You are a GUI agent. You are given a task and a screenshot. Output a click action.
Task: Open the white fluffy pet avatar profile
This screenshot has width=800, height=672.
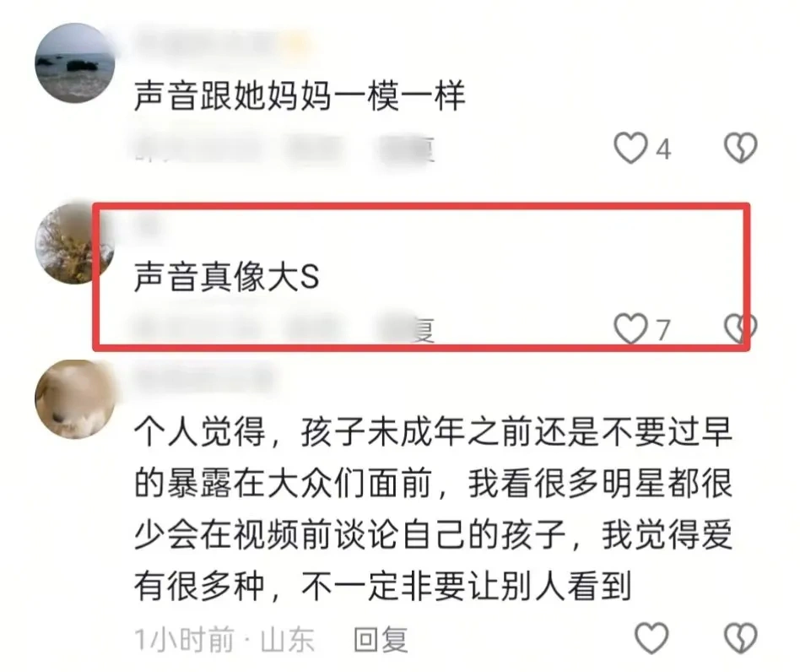pyautogui.click(x=74, y=399)
